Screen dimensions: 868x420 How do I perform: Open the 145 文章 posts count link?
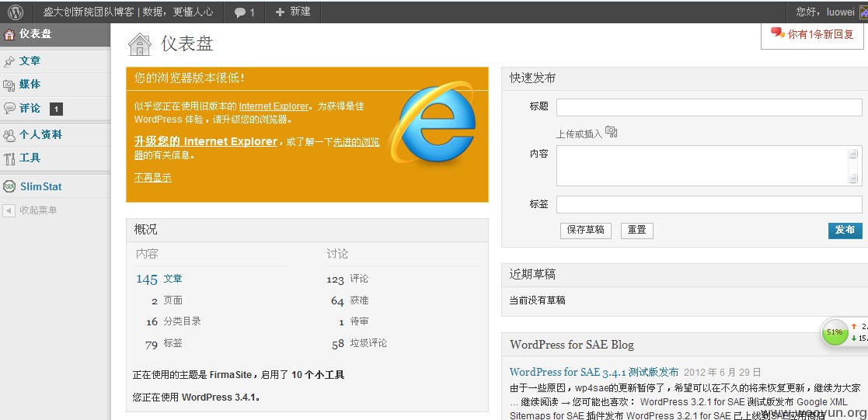[159, 279]
